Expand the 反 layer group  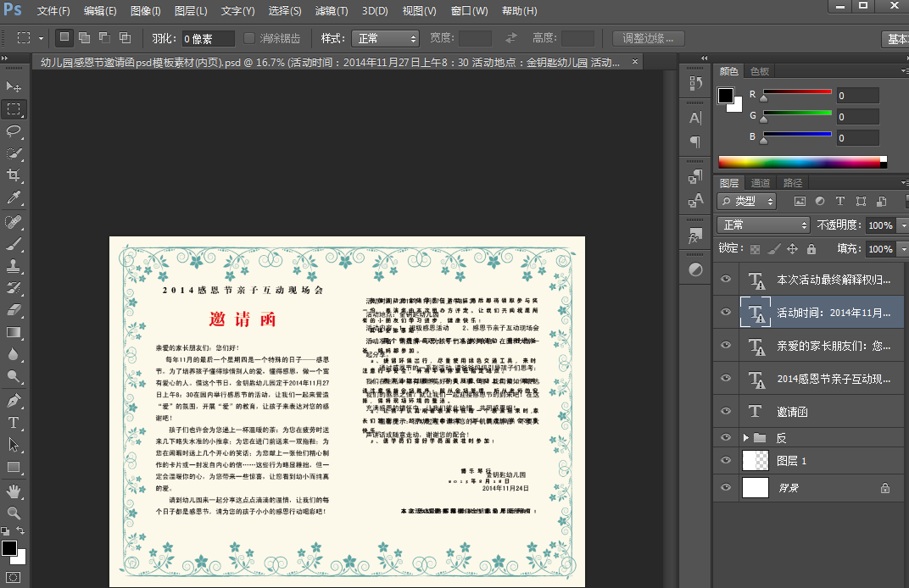(x=745, y=437)
